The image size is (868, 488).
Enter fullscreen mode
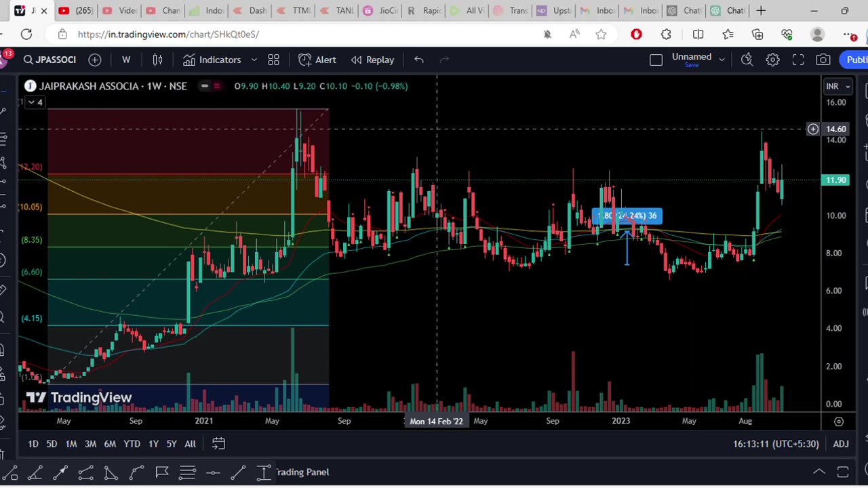(x=798, y=60)
